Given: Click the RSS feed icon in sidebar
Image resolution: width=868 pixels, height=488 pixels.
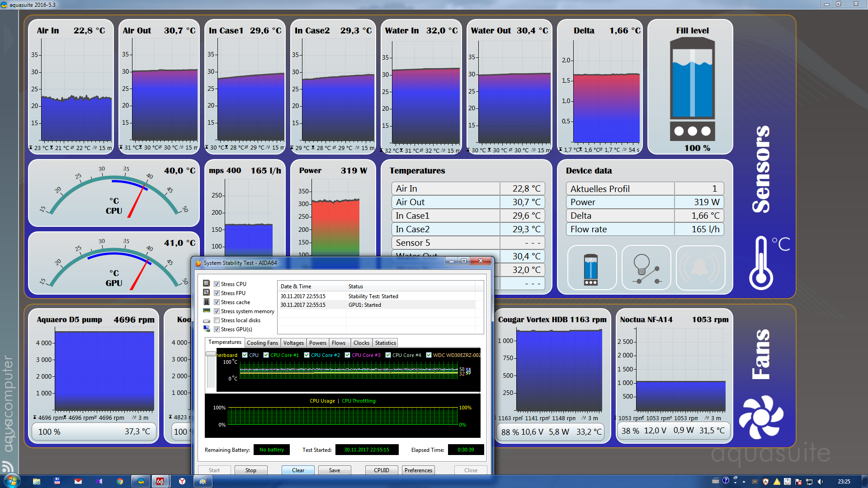Looking at the screenshot, I should coord(8,466).
